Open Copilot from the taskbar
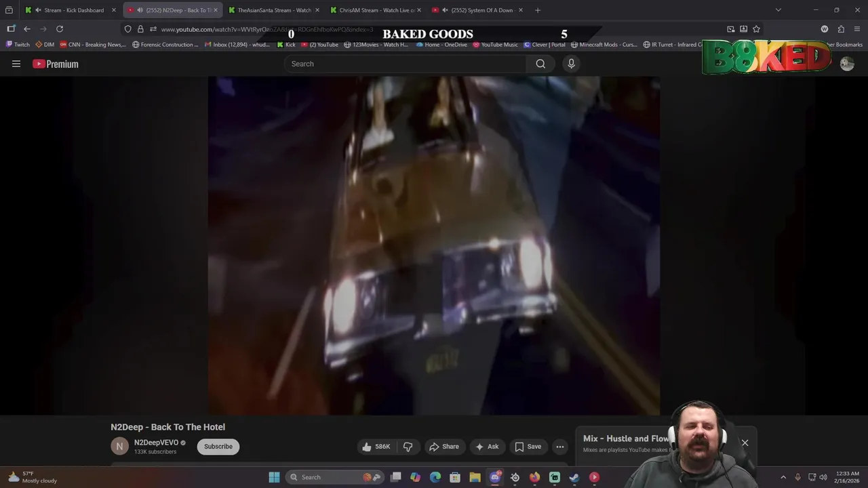 click(x=416, y=477)
